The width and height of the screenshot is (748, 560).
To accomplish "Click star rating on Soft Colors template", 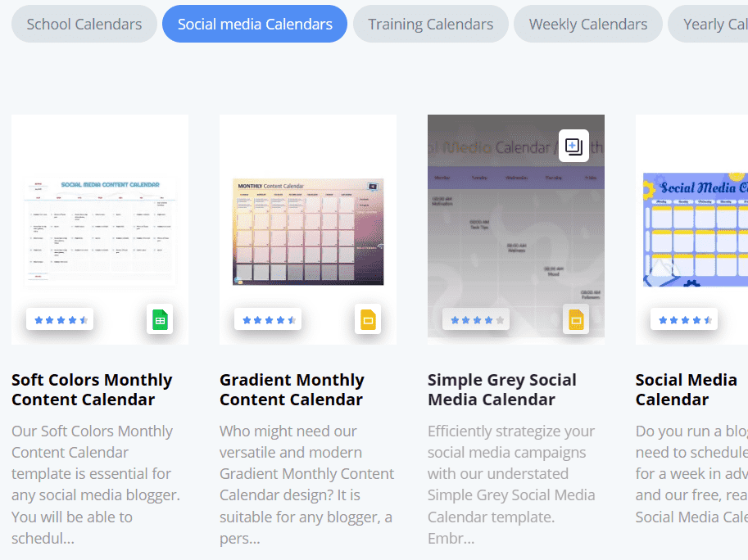I will coord(60,319).
